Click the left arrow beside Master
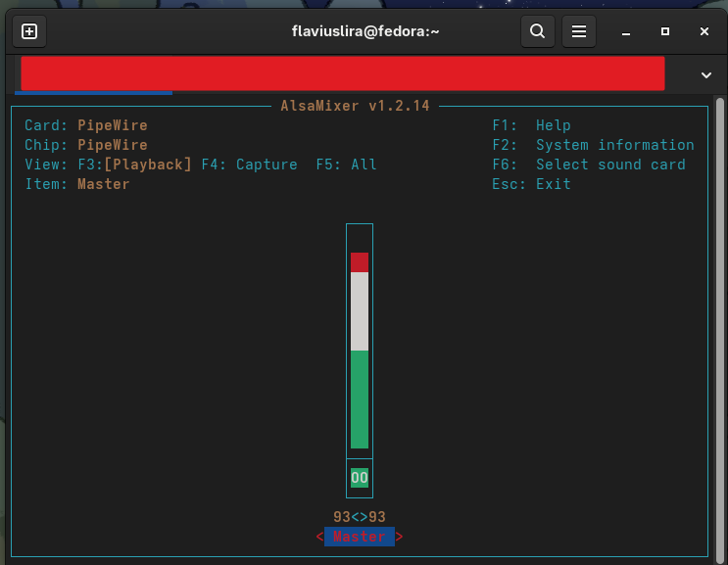The width and height of the screenshot is (728, 565). click(x=319, y=537)
